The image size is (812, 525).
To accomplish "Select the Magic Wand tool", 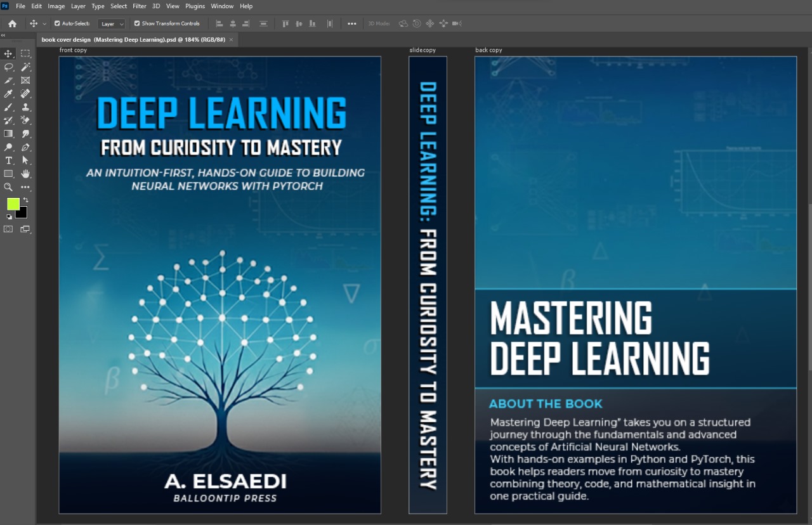I will pyautogui.click(x=25, y=67).
